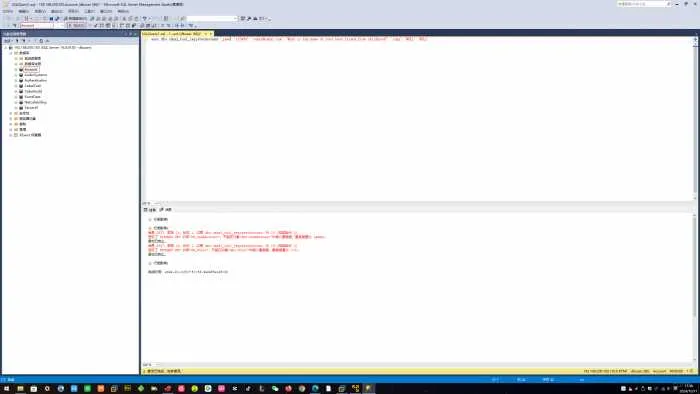The image size is (700, 394).
Task: Click the Windows Start button
Action: (6, 389)
